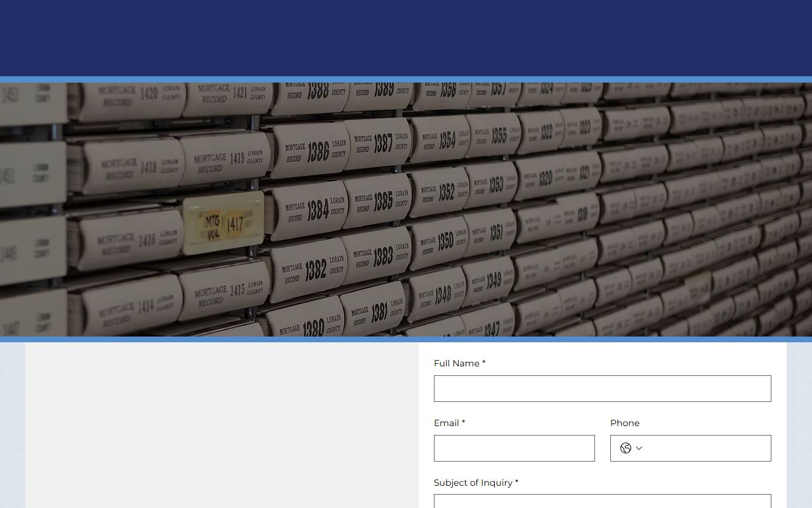This screenshot has width=812, height=508.
Task: Click into the Full Name input field
Action: 602,389
